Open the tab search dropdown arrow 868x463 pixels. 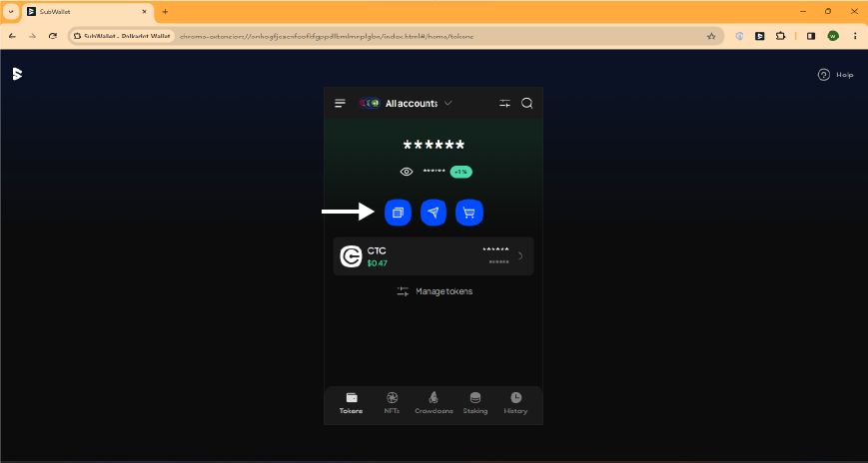11,11
